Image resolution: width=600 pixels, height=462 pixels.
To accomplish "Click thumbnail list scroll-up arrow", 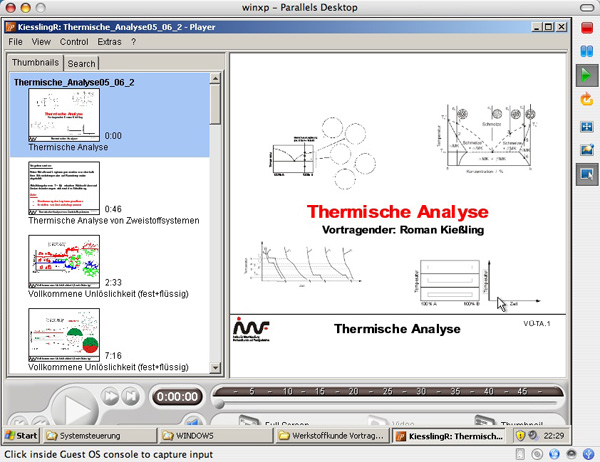I will click(215, 78).
